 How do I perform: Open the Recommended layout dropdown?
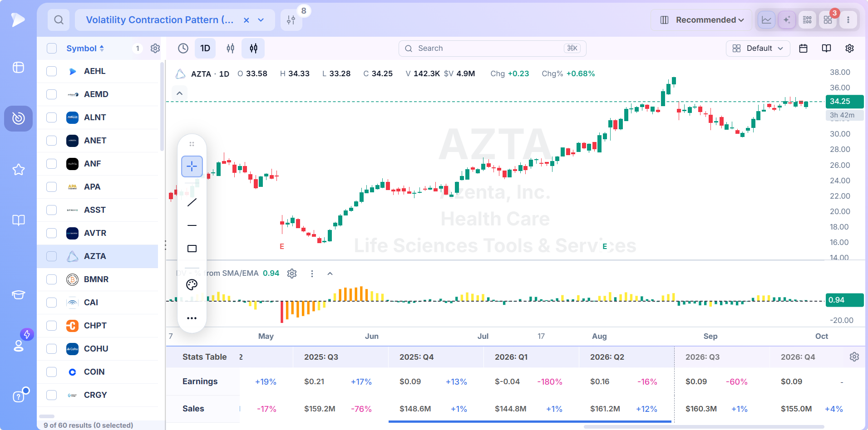point(702,20)
